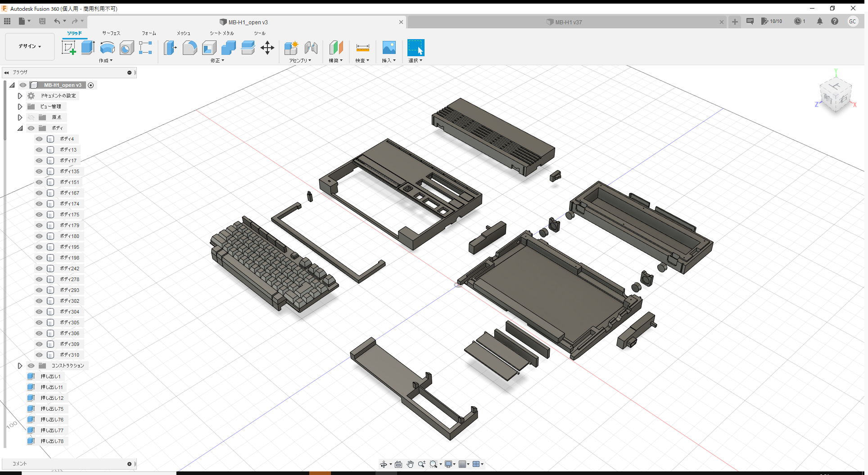Hide ボディ4 using its eye toggle
Image resolution: width=868 pixels, height=475 pixels.
pyautogui.click(x=39, y=139)
